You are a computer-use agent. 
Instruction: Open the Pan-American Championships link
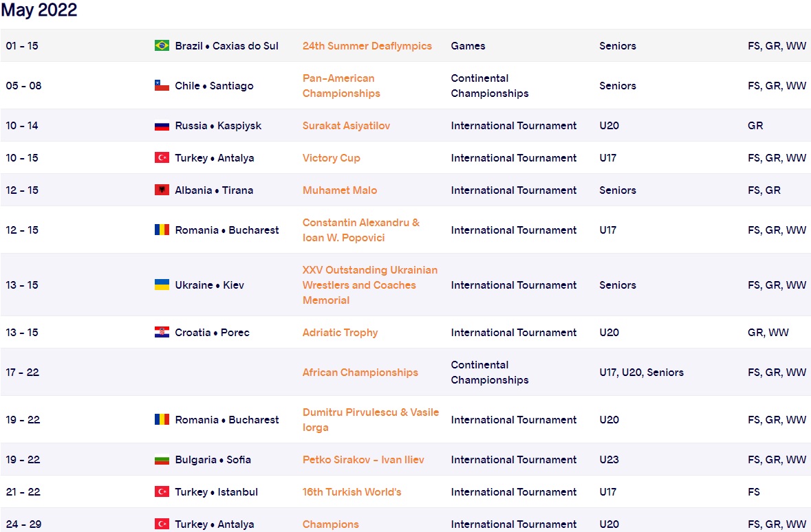pyautogui.click(x=341, y=86)
